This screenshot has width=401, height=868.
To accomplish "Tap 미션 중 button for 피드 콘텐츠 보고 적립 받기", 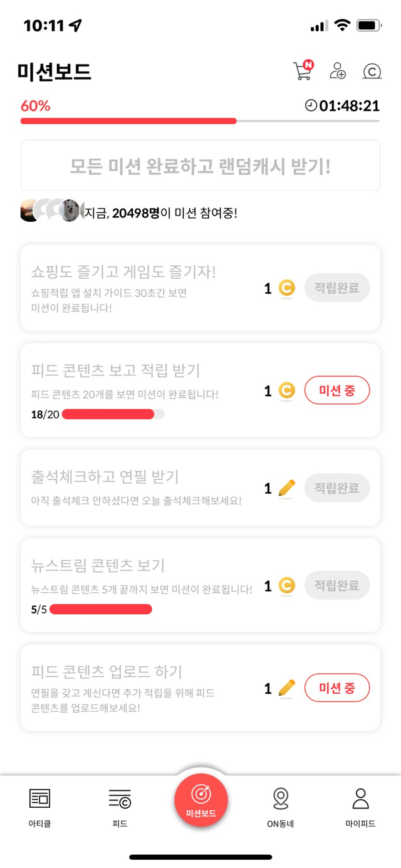I will coord(337,391).
